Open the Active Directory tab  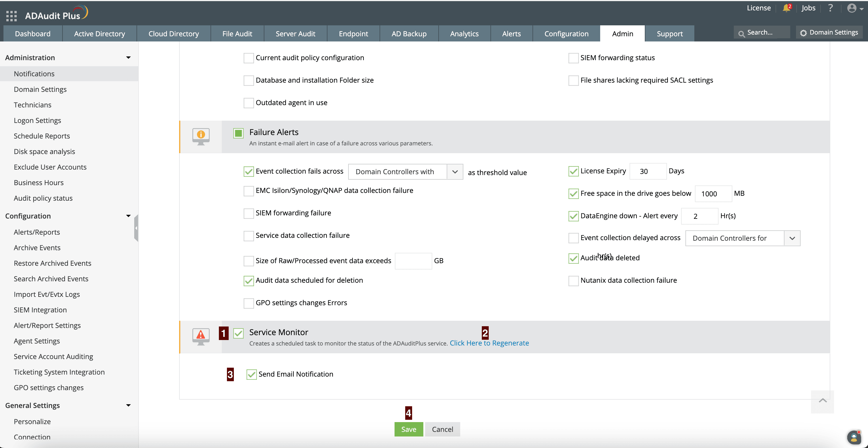coord(99,34)
